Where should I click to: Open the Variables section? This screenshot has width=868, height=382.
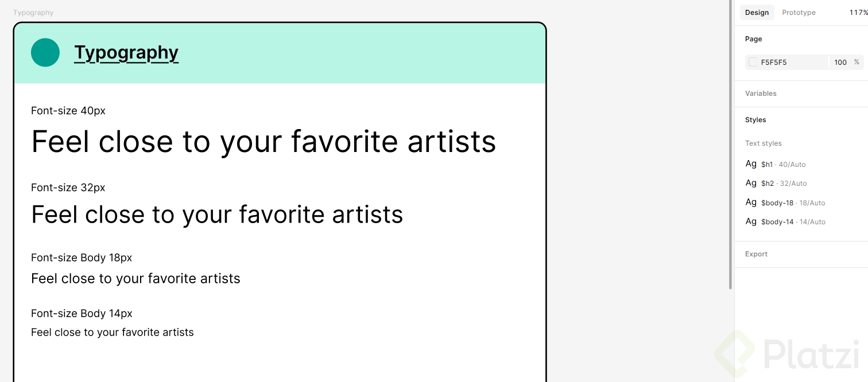click(761, 93)
